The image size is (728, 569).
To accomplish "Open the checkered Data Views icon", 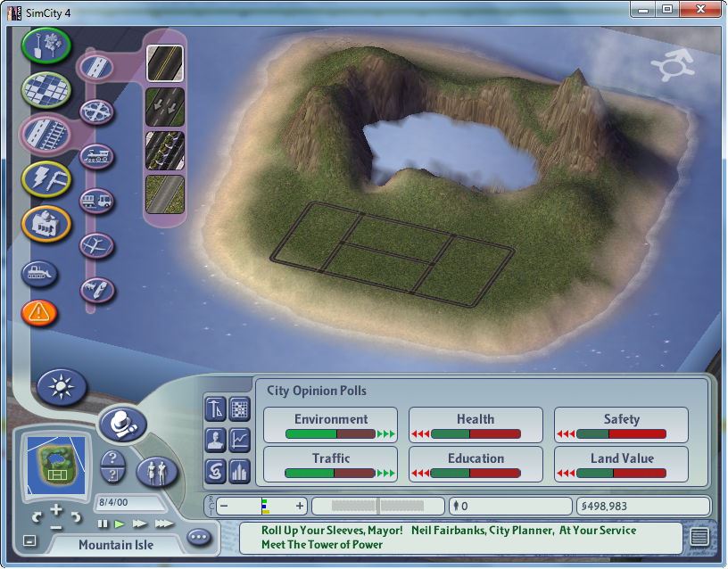I will coord(240,408).
